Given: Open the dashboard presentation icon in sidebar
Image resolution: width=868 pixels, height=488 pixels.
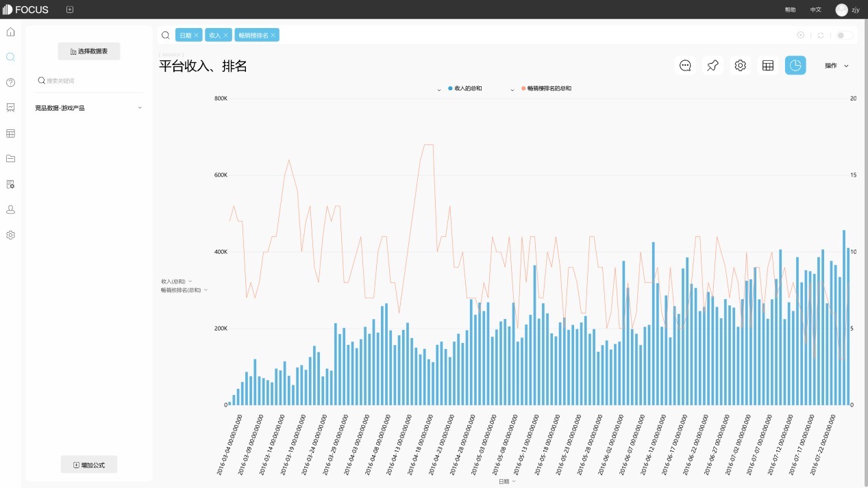Looking at the screenshot, I should (10, 108).
